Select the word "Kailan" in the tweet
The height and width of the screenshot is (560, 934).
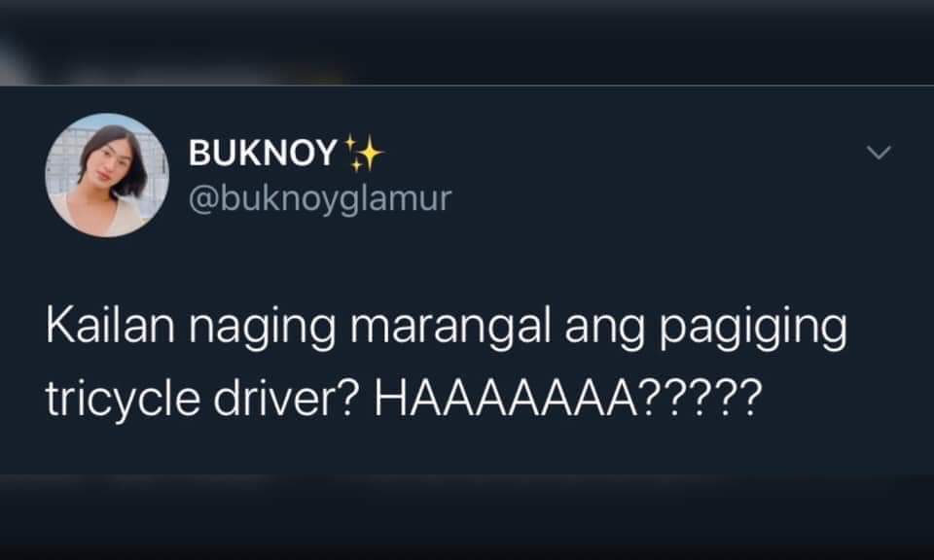(110, 326)
